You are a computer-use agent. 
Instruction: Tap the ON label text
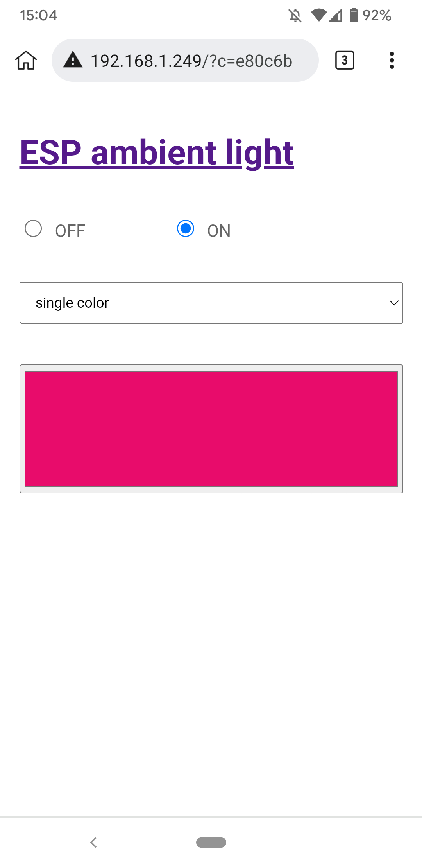[x=219, y=231]
